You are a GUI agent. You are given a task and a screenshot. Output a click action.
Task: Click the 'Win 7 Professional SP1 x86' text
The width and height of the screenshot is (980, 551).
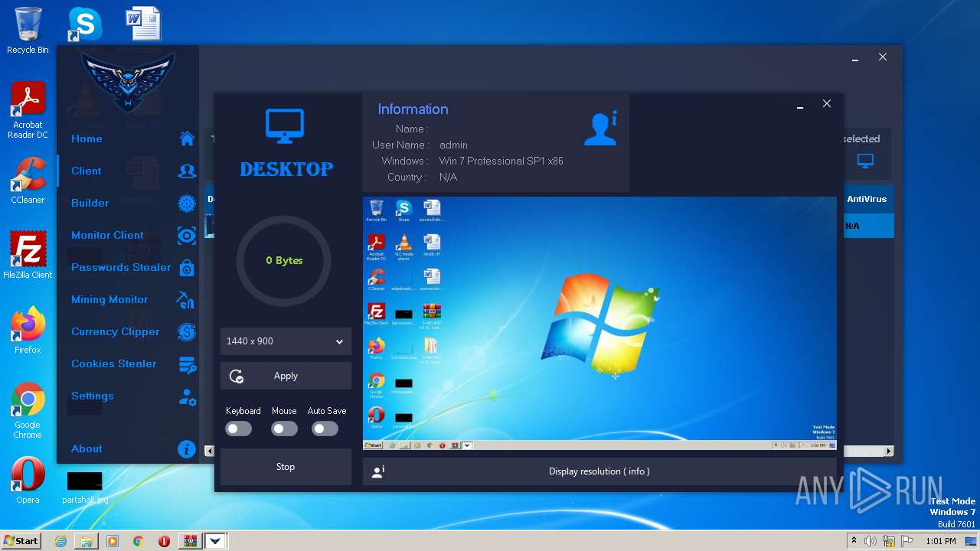501,161
